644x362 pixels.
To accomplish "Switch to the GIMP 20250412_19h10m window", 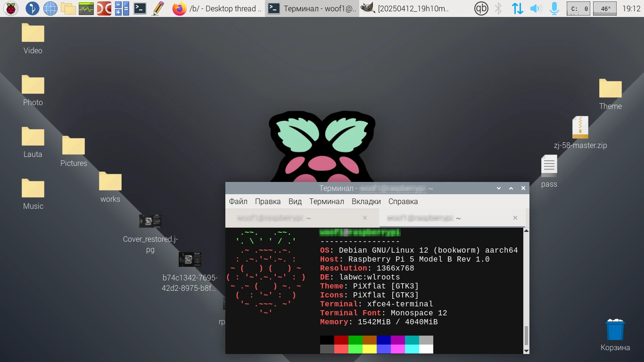I will click(405, 8).
